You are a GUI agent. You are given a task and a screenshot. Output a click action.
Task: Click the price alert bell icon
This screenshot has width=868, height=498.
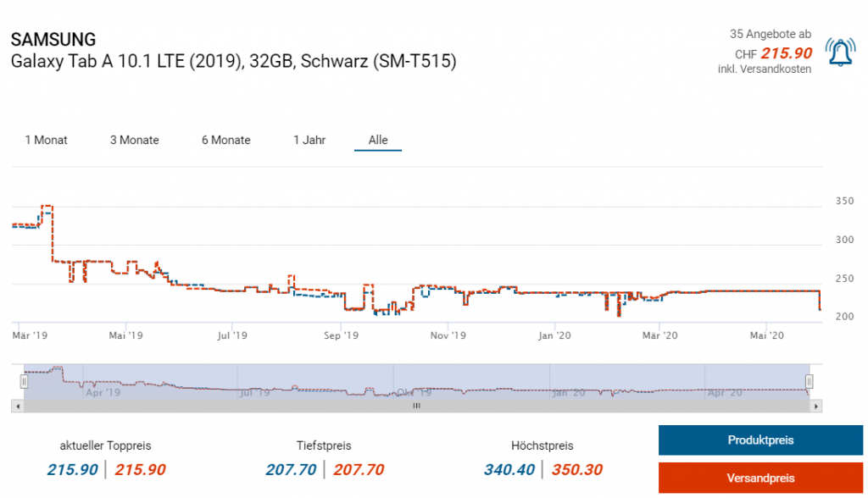(x=840, y=53)
